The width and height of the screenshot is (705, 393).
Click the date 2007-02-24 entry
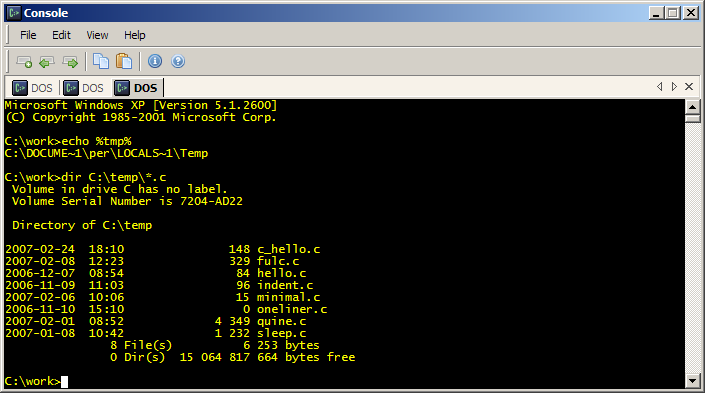coord(40,249)
